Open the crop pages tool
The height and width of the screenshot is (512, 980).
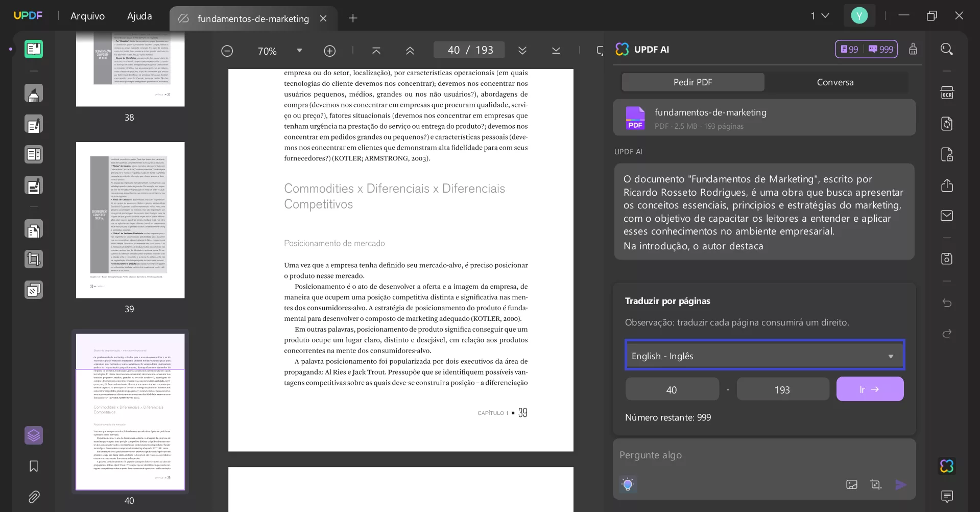click(x=34, y=259)
